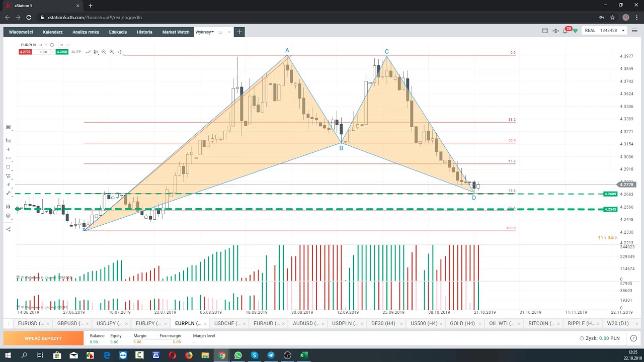644x362 pixels.
Task: Increase the trade volume with plus
Action: pos(53,52)
